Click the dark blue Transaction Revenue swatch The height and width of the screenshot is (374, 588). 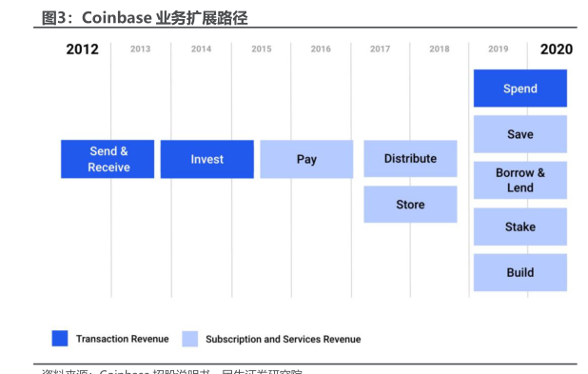tap(60, 339)
